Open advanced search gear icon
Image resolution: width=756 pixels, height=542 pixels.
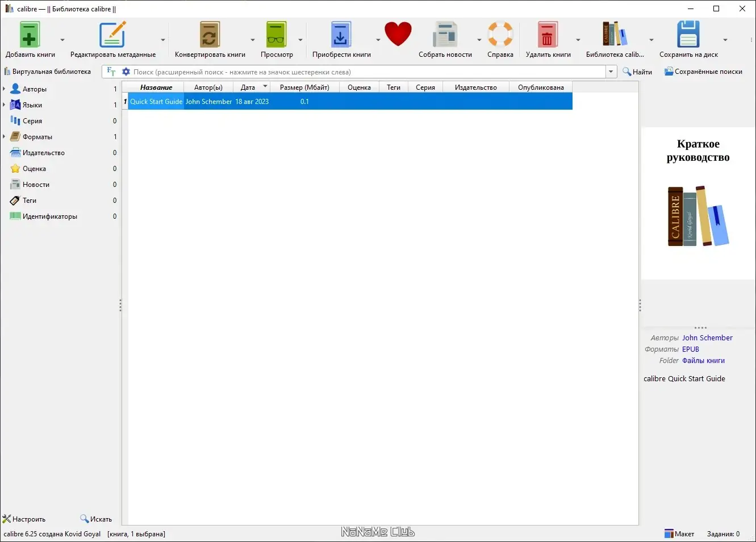pyautogui.click(x=126, y=72)
